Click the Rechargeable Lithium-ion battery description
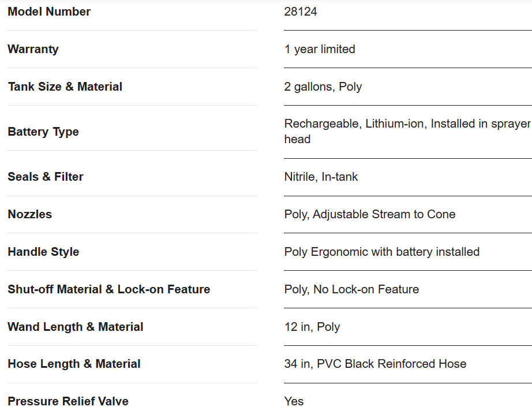 [x=407, y=132]
